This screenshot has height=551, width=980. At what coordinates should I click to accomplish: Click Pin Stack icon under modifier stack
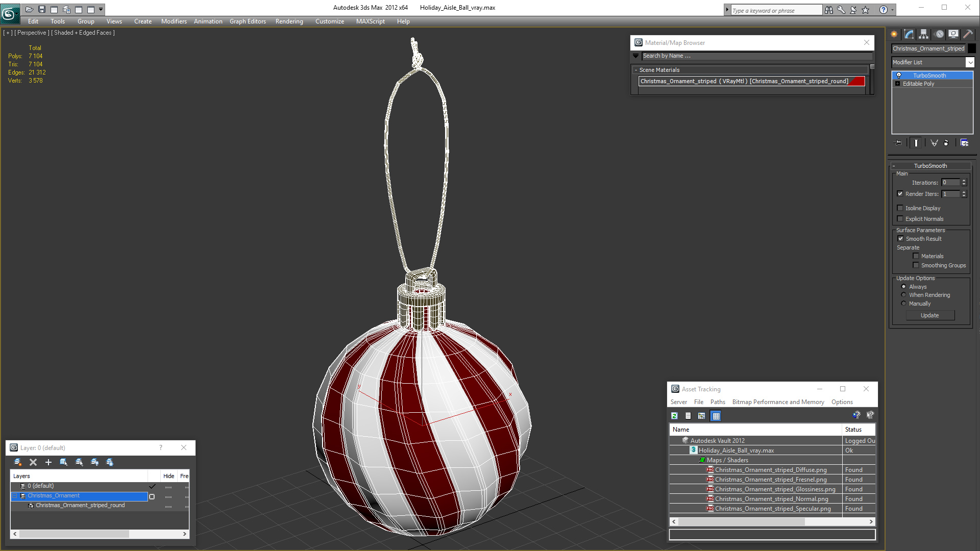[x=898, y=143]
